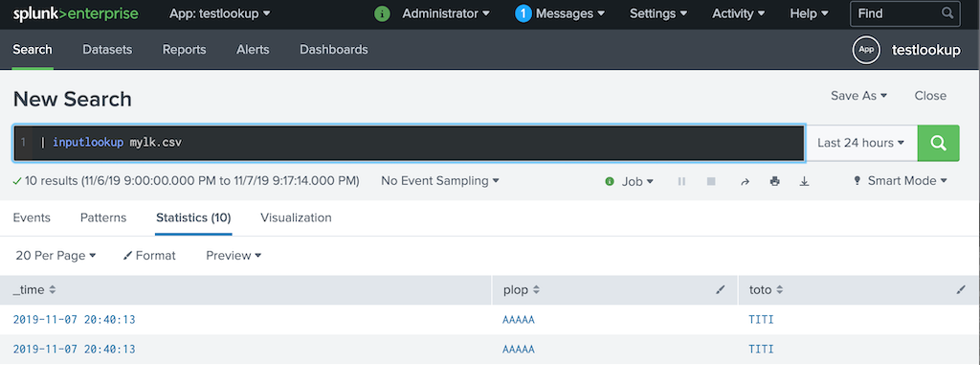This screenshot has height=365, width=980.
Task: Click Close button near Save As
Action: click(x=930, y=96)
